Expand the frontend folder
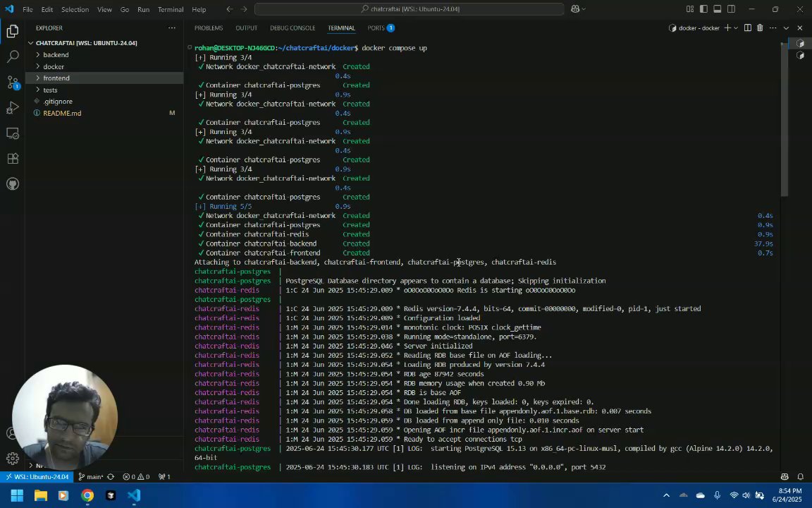Viewport: 812px width, 508px height. pyautogui.click(x=104, y=78)
